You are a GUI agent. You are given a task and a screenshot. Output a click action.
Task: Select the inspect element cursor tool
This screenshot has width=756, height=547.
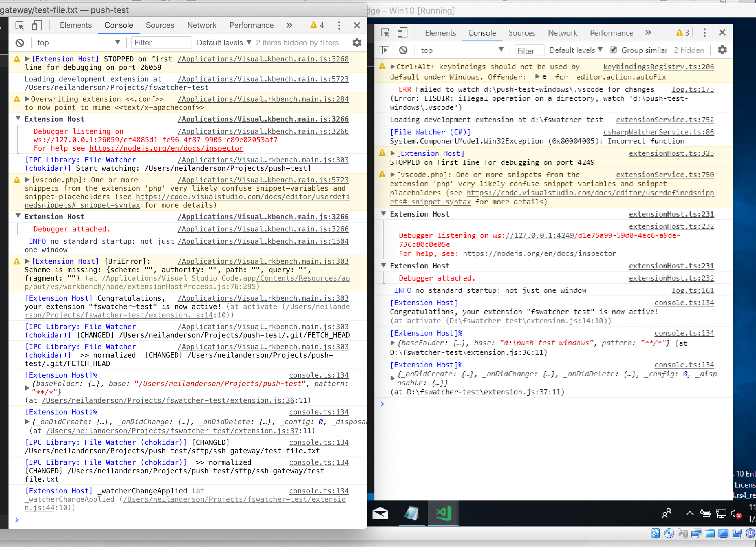tap(19, 25)
